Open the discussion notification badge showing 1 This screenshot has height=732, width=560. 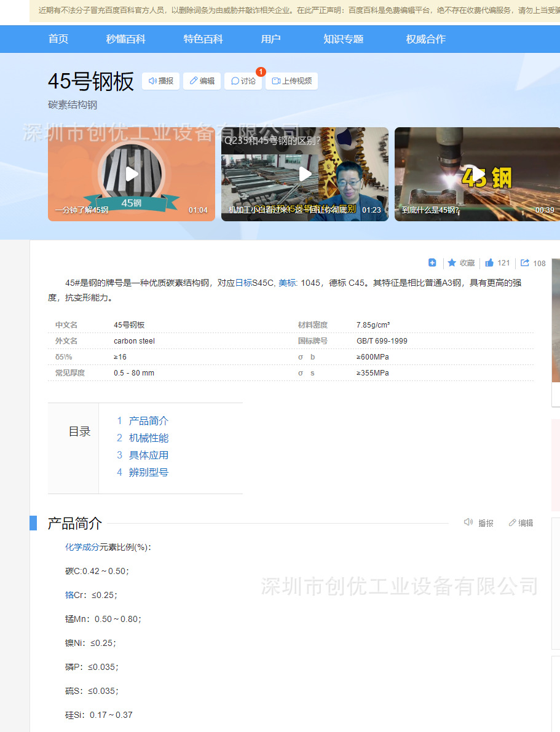click(261, 72)
